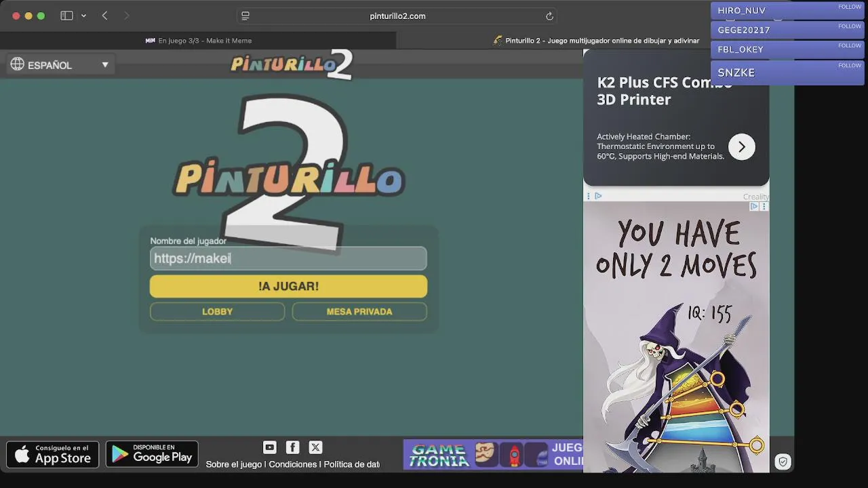Open the Safari sidebar toggle icon
The width and height of the screenshot is (868, 488).
pos(66,16)
